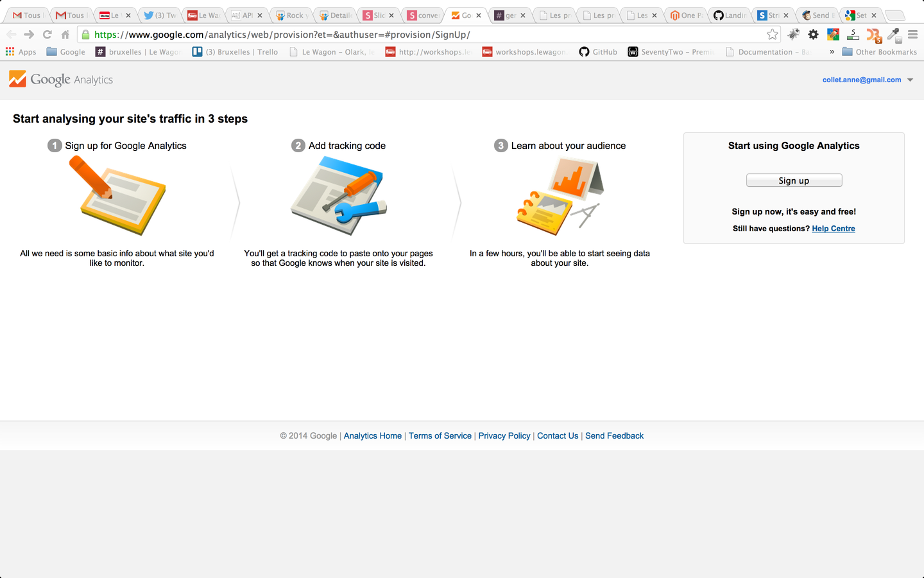Open the Trello Bruxelles bookmark
This screenshot has width=924, height=578.
(235, 52)
